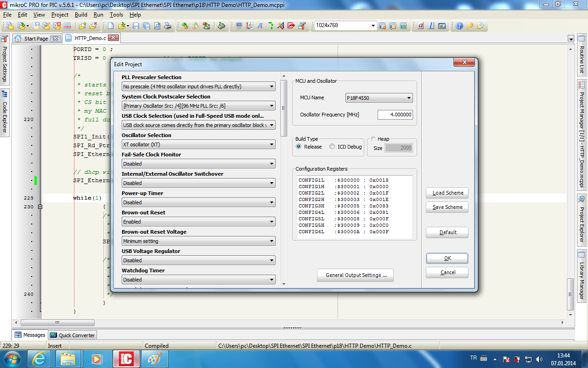Select the ICD Debug build type
Viewport: 588px width, 368px height.
point(332,147)
